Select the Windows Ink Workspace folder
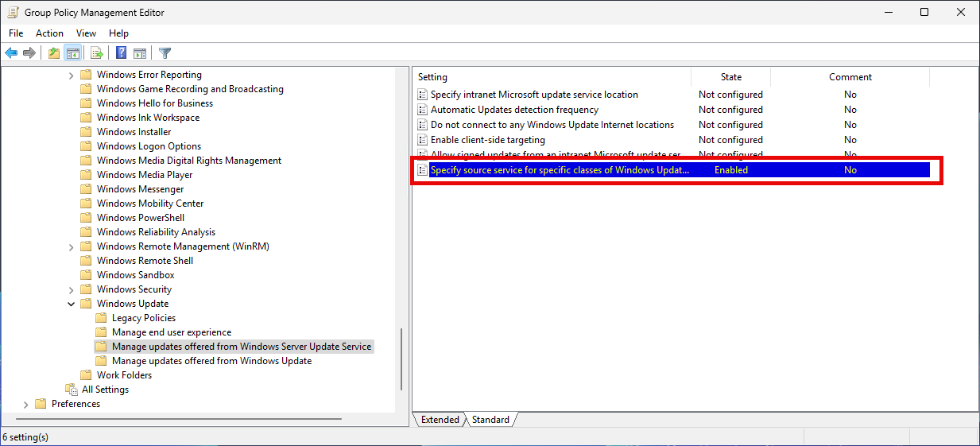 click(148, 118)
